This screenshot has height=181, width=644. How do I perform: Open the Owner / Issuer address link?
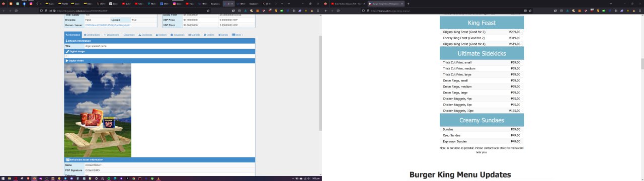click(x=108, y=25)
